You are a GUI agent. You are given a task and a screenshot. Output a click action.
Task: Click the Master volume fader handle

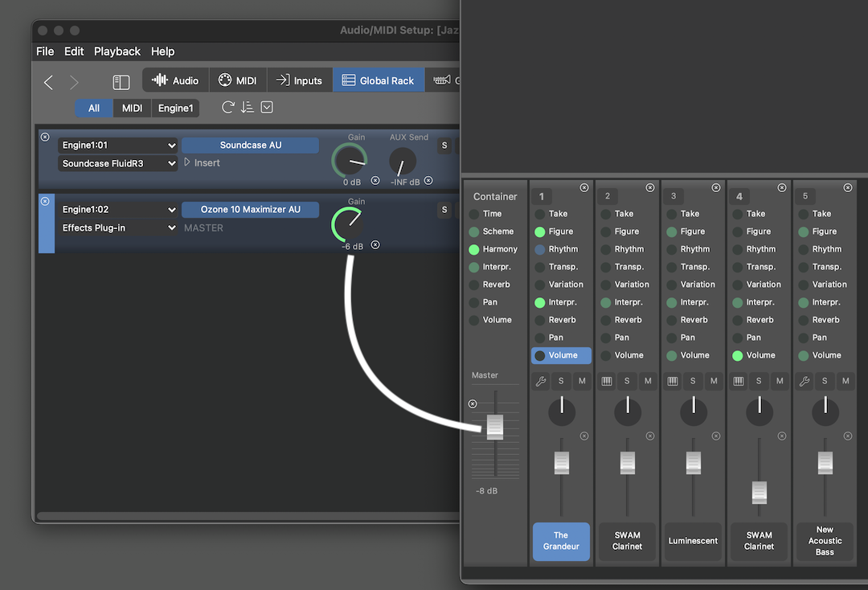(x=495, y=428)
